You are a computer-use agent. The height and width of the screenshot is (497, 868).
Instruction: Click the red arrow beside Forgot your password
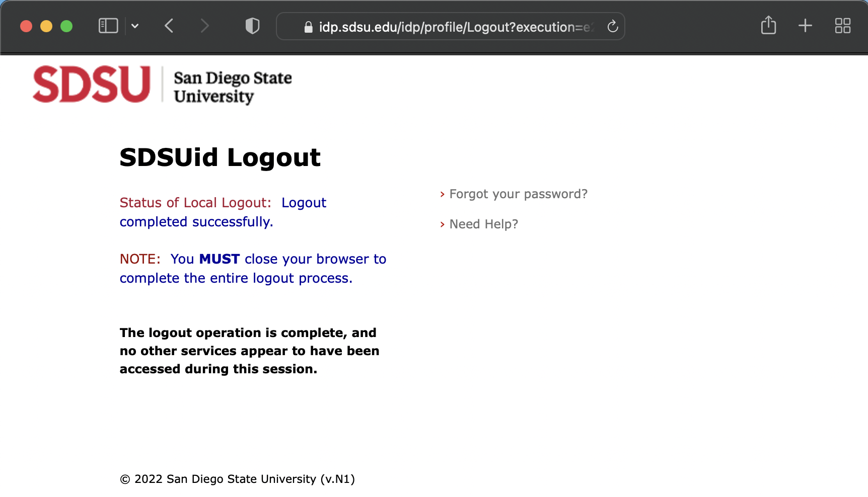(442, 195)
